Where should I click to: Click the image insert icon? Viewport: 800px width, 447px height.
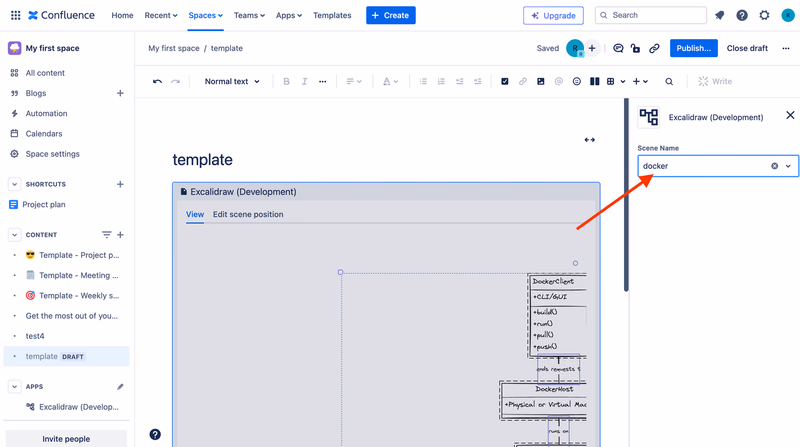[x=540, y=81]
